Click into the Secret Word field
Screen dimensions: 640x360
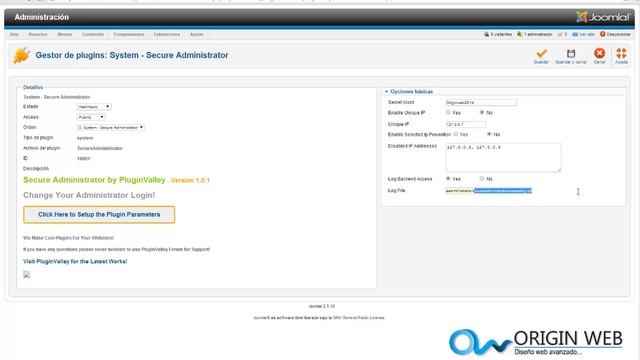pyautogui.click(x=481, y=102)
